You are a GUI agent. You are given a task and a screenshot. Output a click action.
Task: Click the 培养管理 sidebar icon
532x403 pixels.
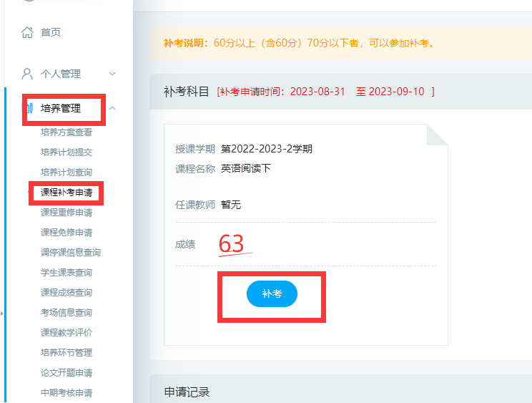(28, 108)
